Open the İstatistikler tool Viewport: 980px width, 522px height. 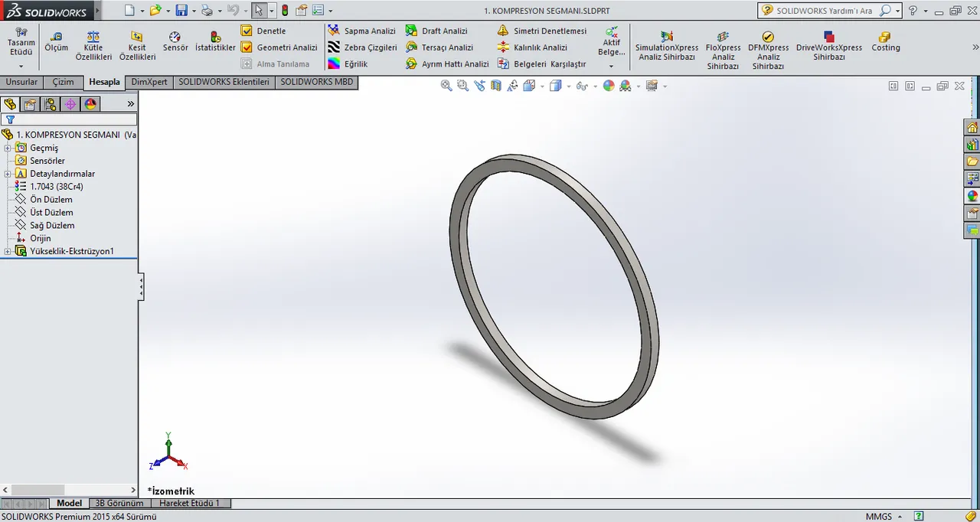point(215,41)
